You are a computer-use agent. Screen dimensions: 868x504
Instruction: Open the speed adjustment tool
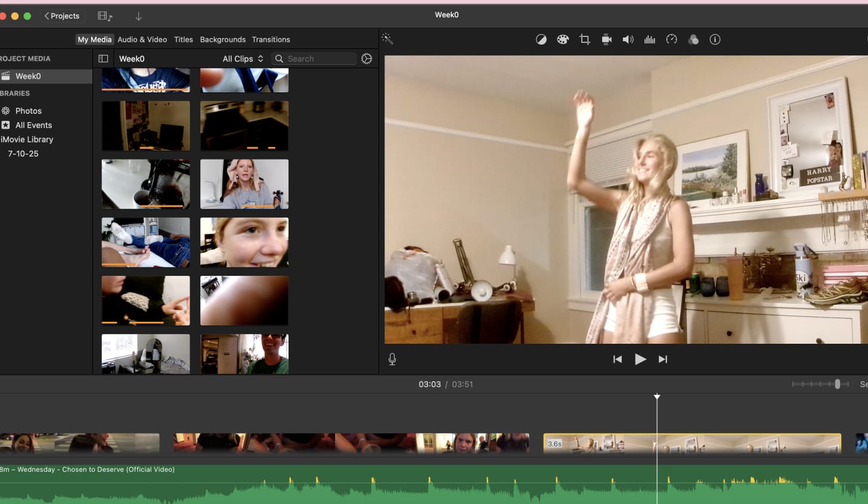[x=671, y=39]
